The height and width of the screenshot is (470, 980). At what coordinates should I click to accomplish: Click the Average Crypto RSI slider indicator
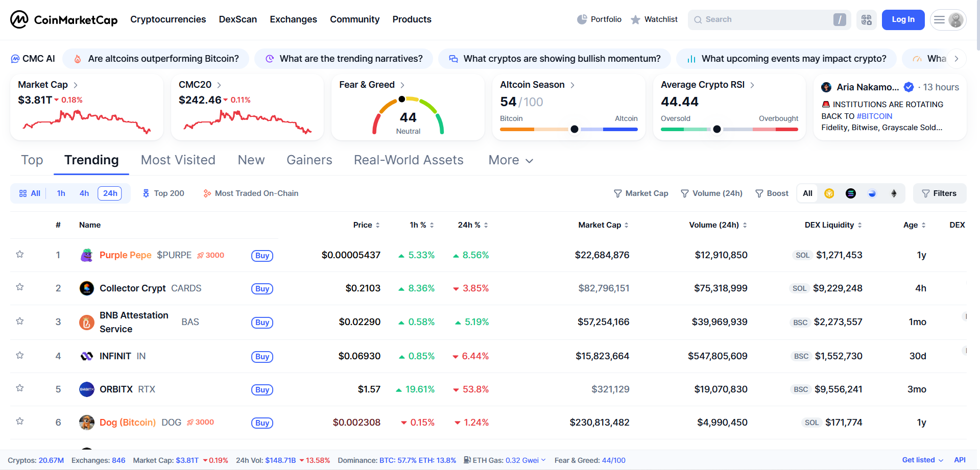coord(717,129)
